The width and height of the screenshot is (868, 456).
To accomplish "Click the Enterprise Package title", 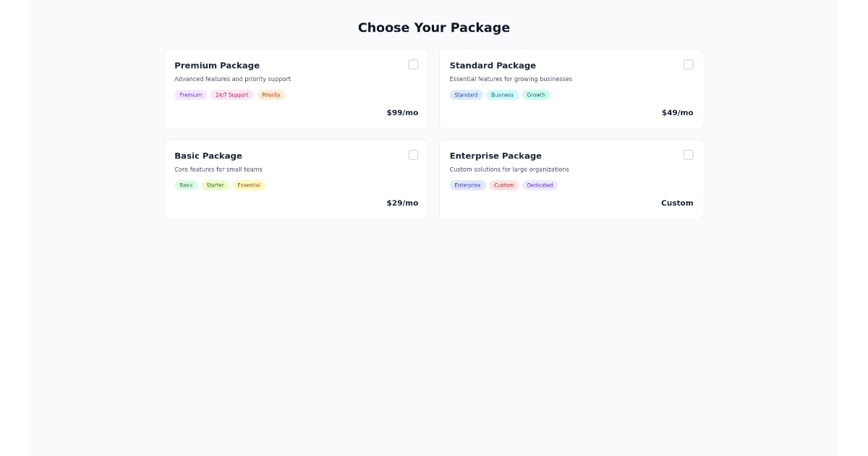I will click(495, 156).
